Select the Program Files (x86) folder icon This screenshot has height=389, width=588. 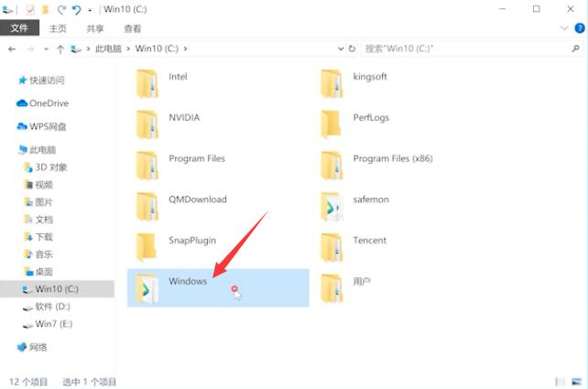click(x=332, y=166)
